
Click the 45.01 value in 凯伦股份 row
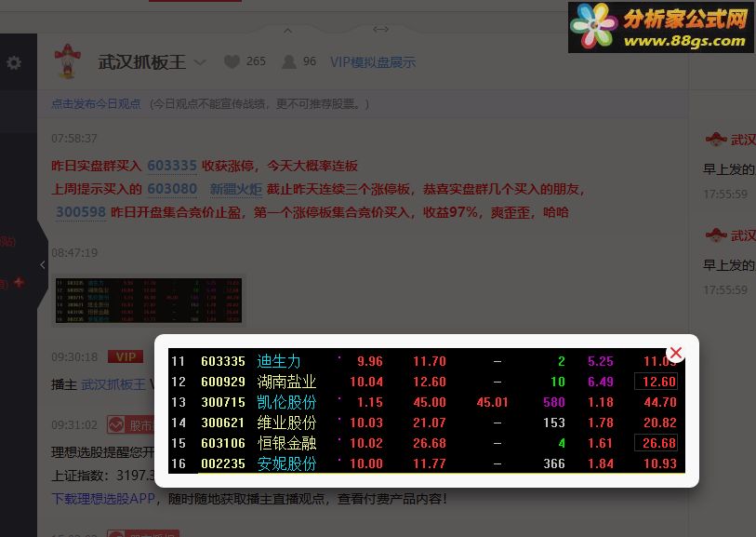tap(492, 402)
